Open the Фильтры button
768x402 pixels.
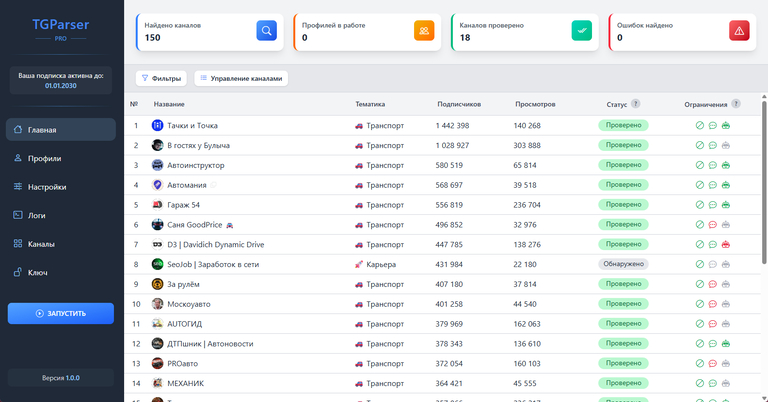click(161, 78)
